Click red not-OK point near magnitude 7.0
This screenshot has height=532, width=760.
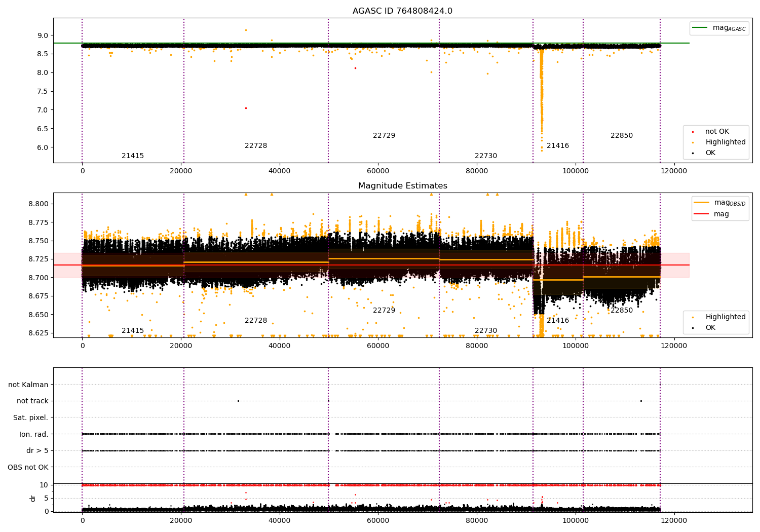(x=246, y=108)
